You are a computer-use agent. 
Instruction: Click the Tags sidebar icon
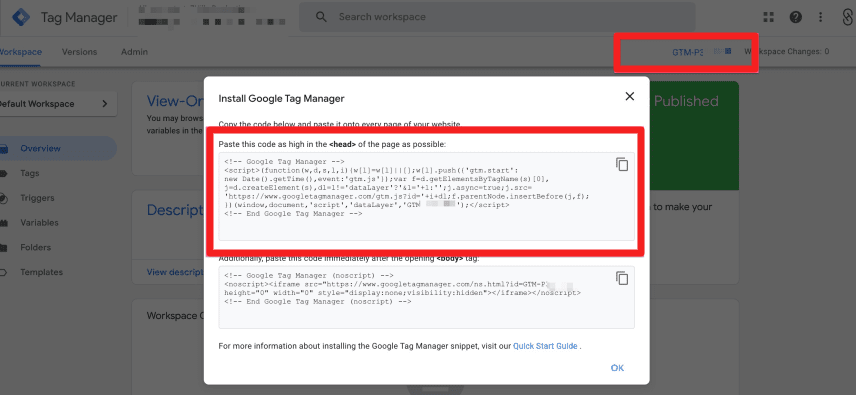[3, 173]
